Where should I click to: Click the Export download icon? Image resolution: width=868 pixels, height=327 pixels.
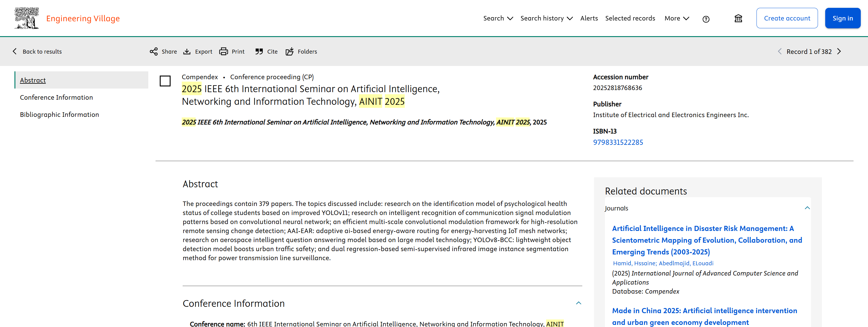[x=187, y=51]
